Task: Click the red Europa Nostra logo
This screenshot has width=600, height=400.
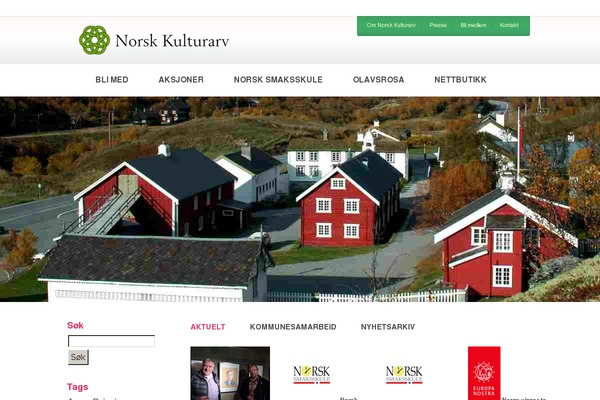Action: 484,373
